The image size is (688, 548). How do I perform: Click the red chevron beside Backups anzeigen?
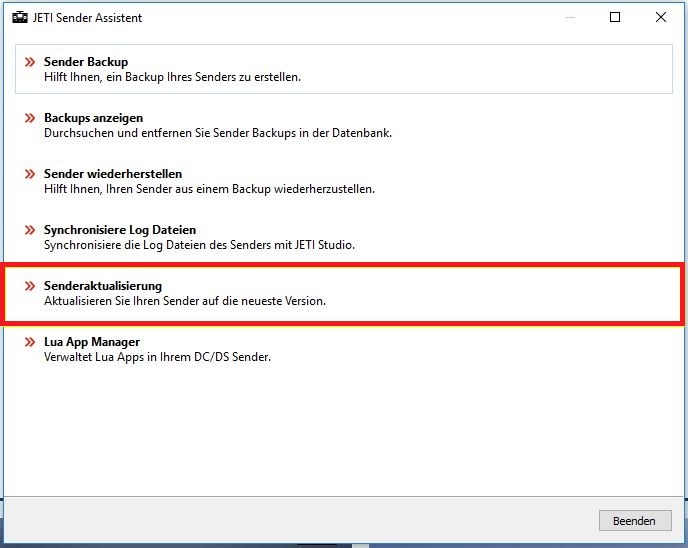point(30,118)
